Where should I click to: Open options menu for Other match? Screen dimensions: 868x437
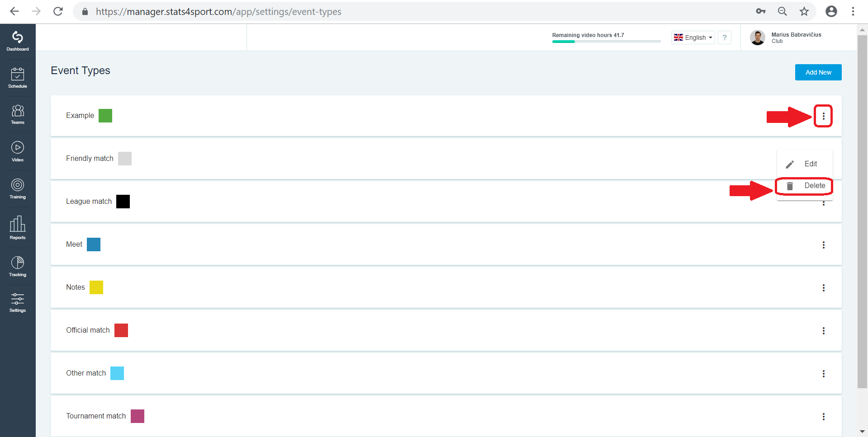pyautogui.click(x=823, y=374)
